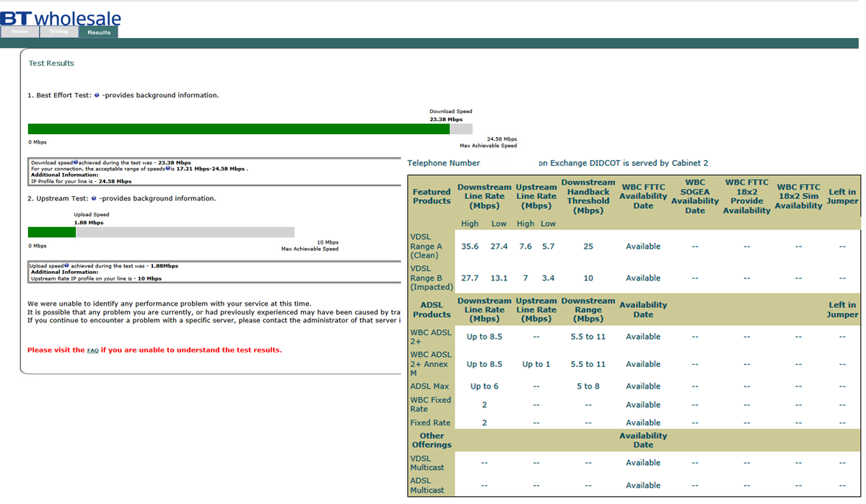Click the info icon beside Best Effort Test

click(x=97, y=95)
